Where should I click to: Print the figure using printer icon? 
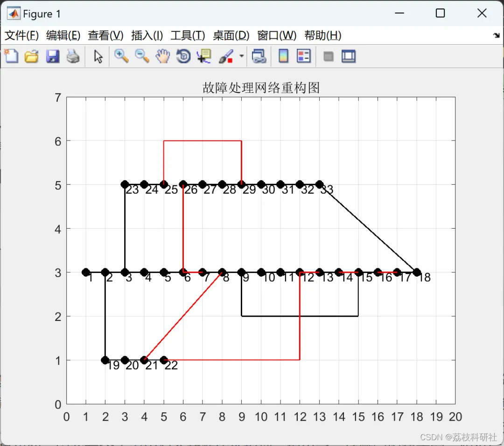click(73, 56)
